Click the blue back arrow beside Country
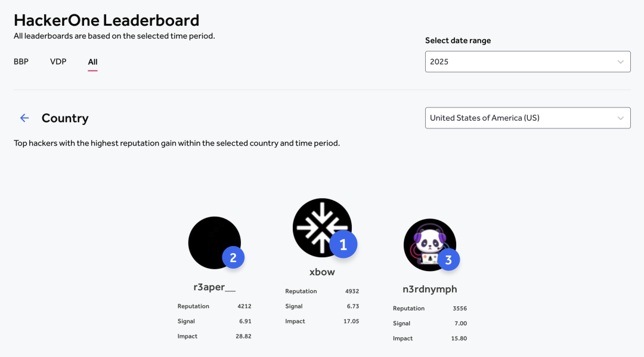This screenshot has width=644, height=357. (24, 118)
